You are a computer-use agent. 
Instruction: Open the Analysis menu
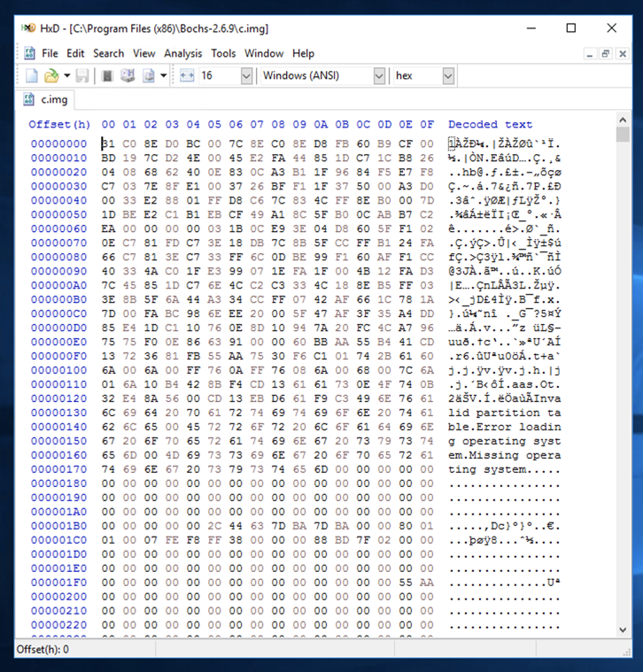183,54
